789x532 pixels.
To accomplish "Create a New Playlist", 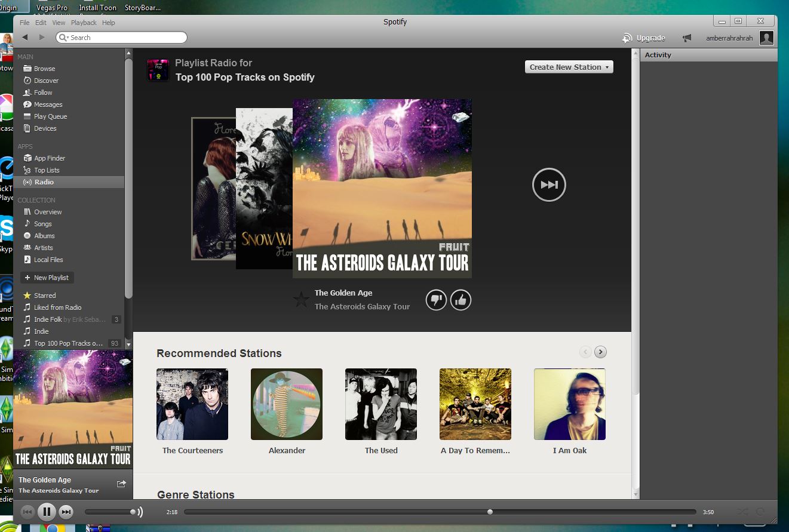I will (47, 278).
